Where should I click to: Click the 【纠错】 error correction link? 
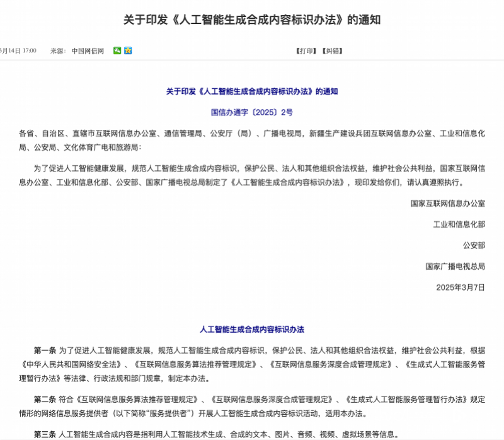(333, 51)
